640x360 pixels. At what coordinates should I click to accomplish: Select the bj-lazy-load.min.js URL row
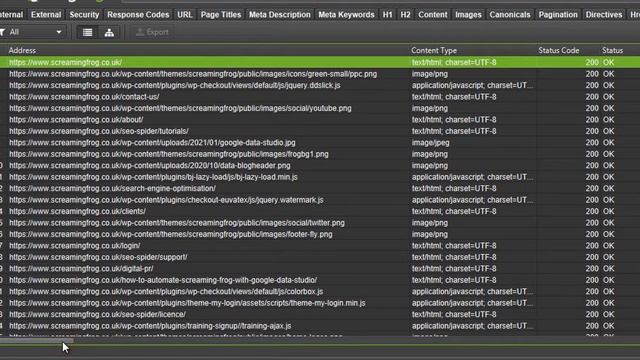pyautogui.click(x=320, y=177)
